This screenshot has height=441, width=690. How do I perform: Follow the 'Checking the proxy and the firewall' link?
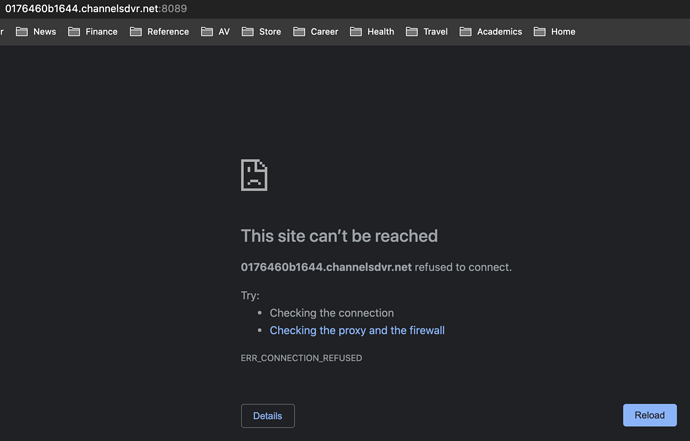(357, 331)
